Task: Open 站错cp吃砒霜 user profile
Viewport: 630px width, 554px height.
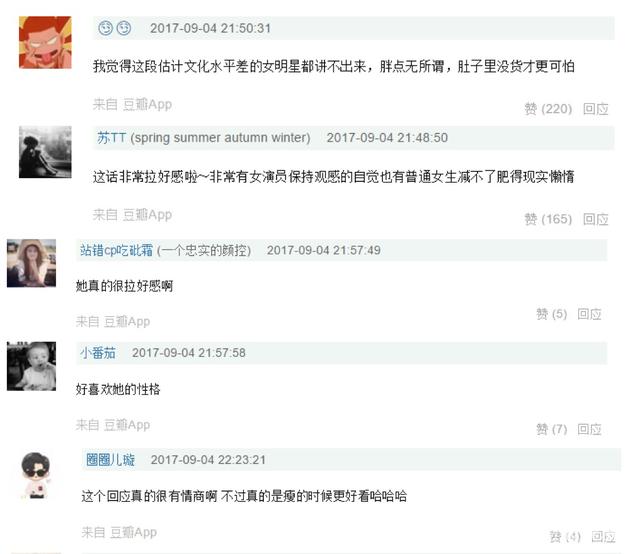Action: pos(116,250)
